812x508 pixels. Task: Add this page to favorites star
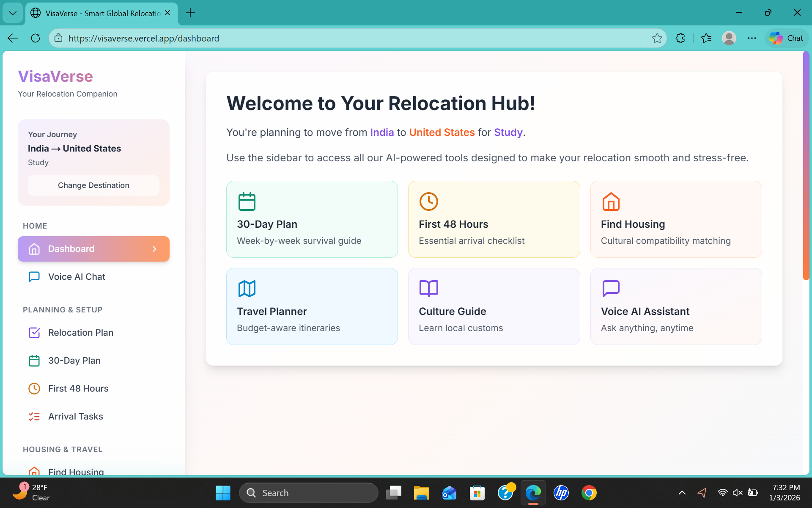tap(657, 38)
